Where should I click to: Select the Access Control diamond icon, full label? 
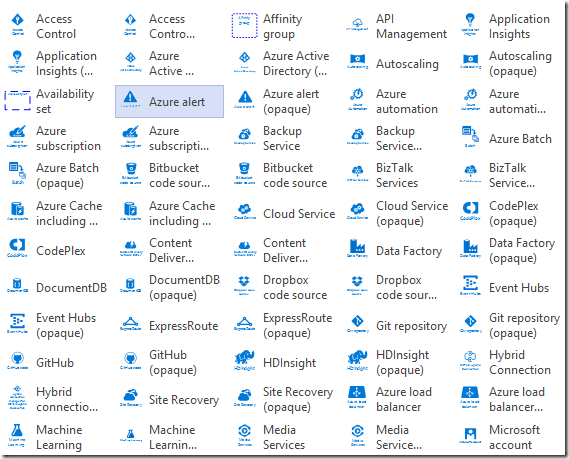[17, 25]
